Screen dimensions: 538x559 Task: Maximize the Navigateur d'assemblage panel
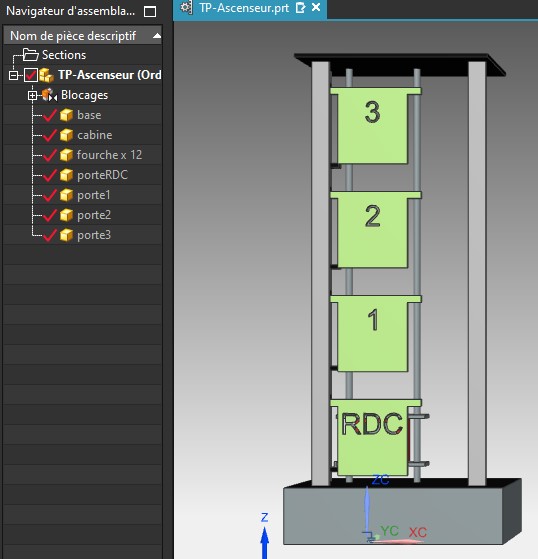tap(150, 11)
